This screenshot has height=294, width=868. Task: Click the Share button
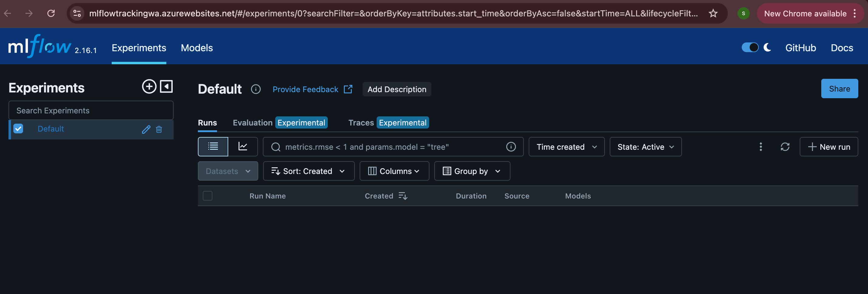pos(839,89)
